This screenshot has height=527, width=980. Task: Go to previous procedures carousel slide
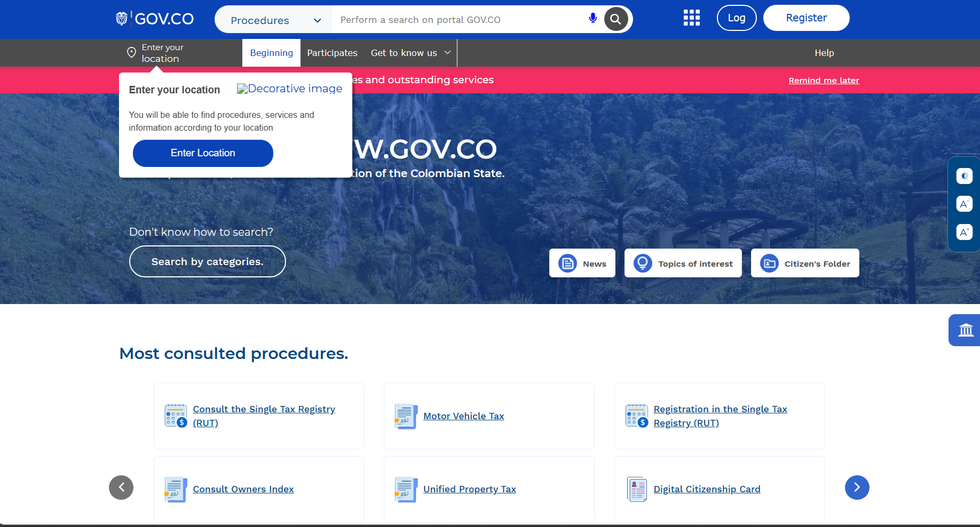[121, 488]
